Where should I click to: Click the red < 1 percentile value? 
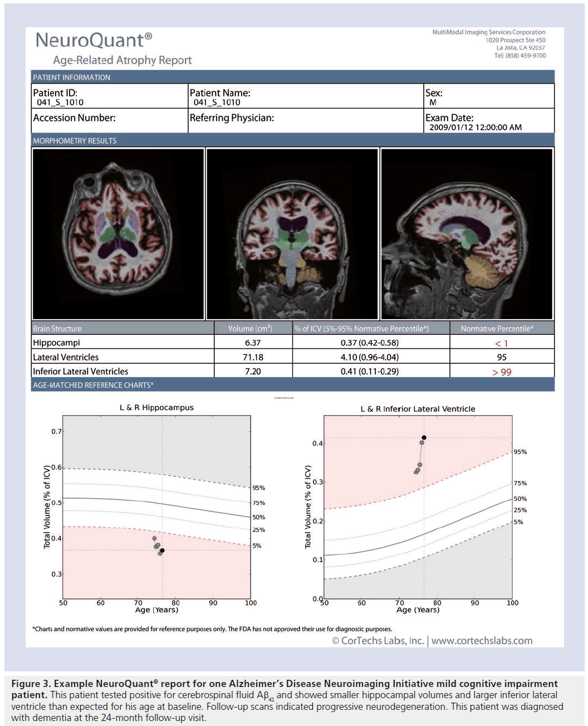502,343
